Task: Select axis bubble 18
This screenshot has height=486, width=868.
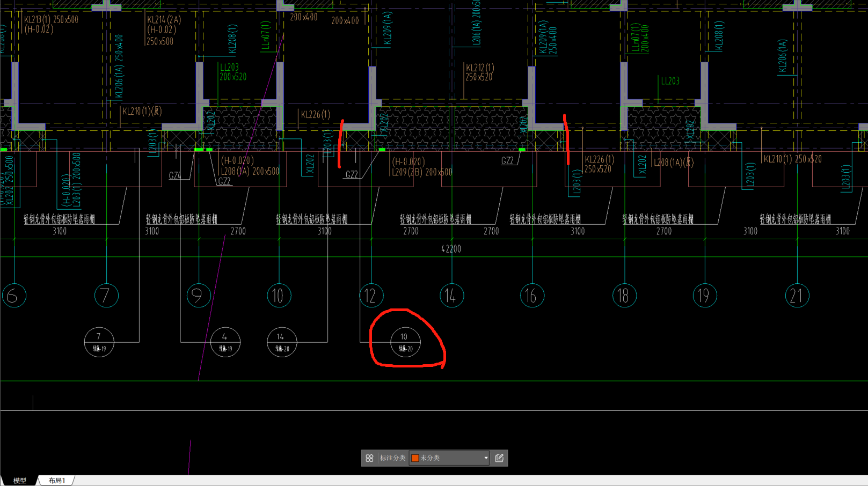Action: [624, 296]
